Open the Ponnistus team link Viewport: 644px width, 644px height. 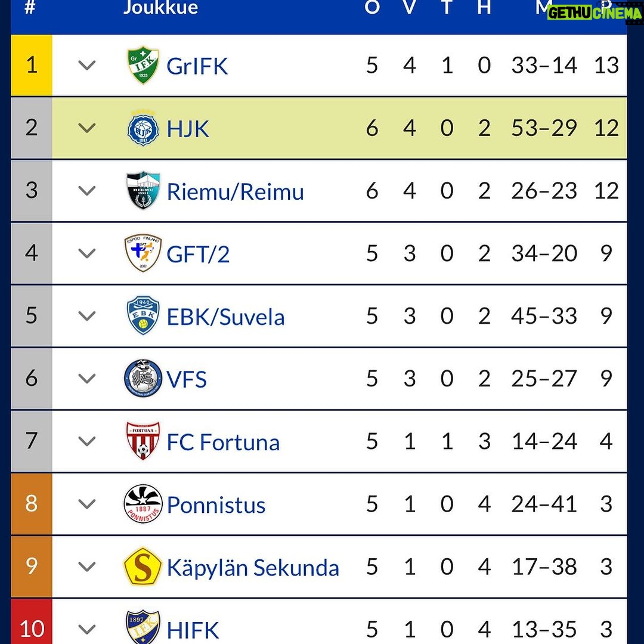coord(216,505)
